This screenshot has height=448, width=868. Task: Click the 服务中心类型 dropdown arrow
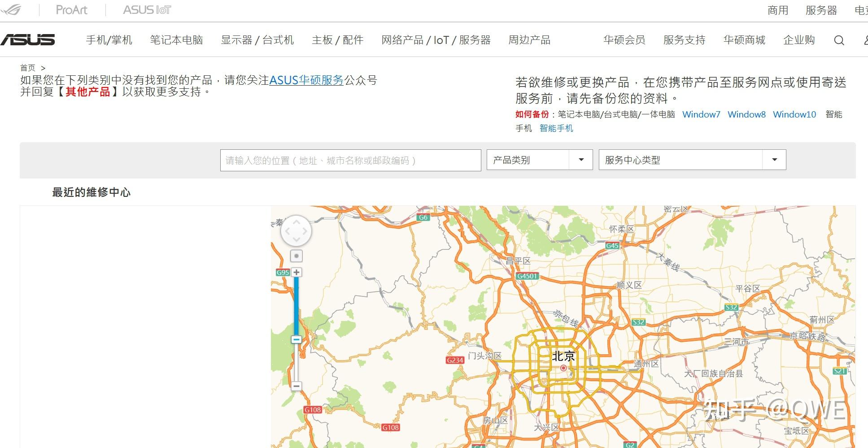click(x=774, y=160)
